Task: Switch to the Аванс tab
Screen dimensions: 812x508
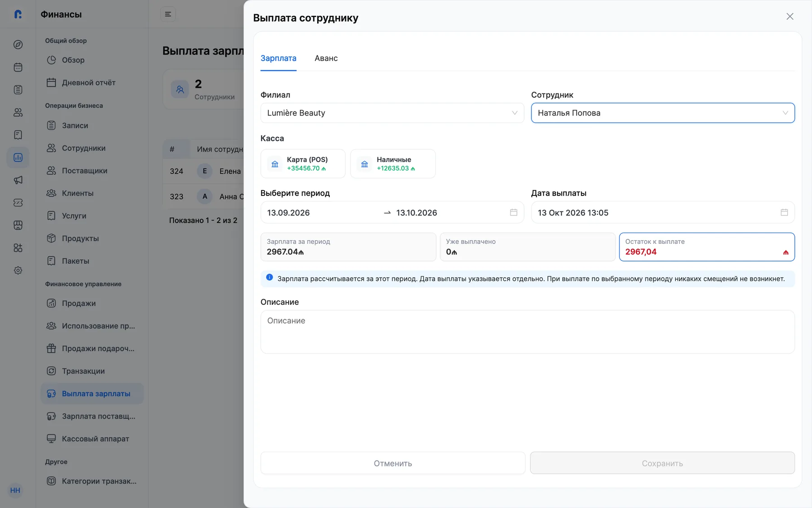Action: tap(326, 58)
